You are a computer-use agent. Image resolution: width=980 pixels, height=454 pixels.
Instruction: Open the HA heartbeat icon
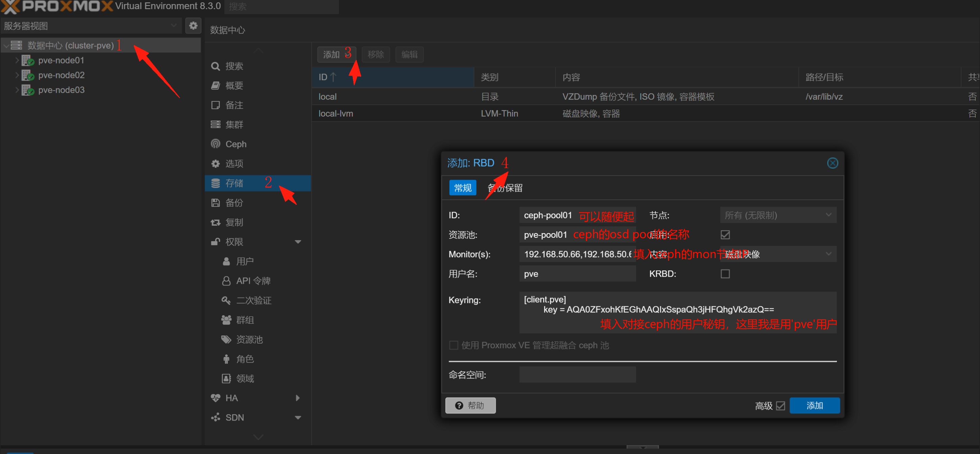(x=215, y=398)
